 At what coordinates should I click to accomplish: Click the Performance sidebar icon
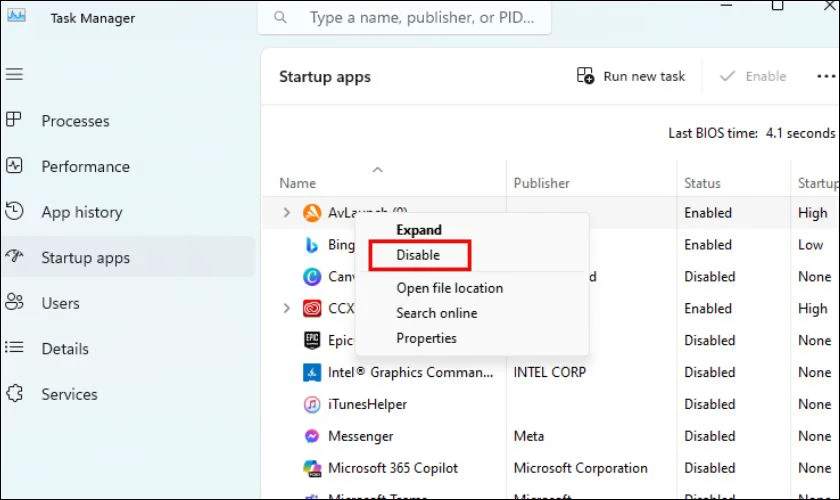tap(14, 166)
